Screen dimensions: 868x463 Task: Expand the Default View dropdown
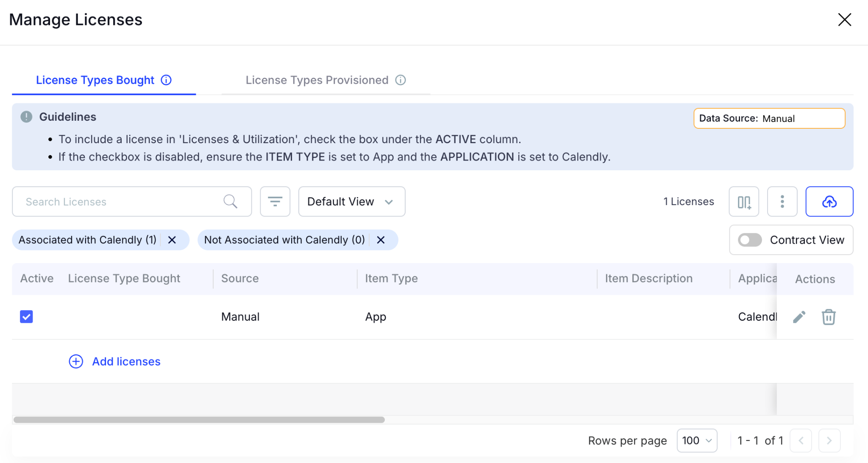coord(351,202)
